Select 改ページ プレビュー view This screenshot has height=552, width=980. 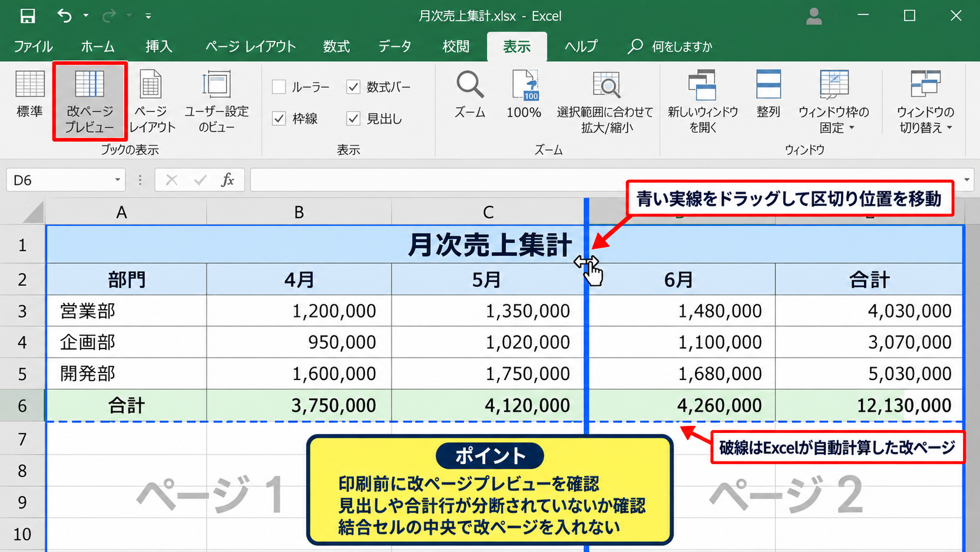(x=90, y=101)
